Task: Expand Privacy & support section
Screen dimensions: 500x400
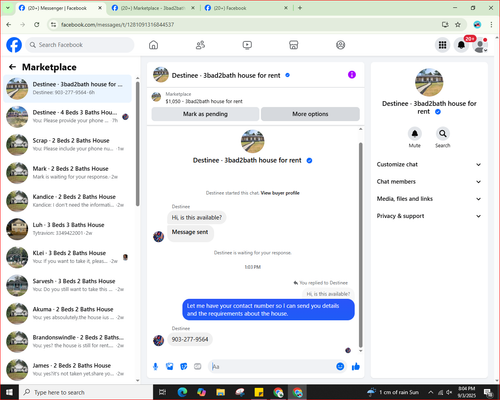Action: click(x=429, y=216)
